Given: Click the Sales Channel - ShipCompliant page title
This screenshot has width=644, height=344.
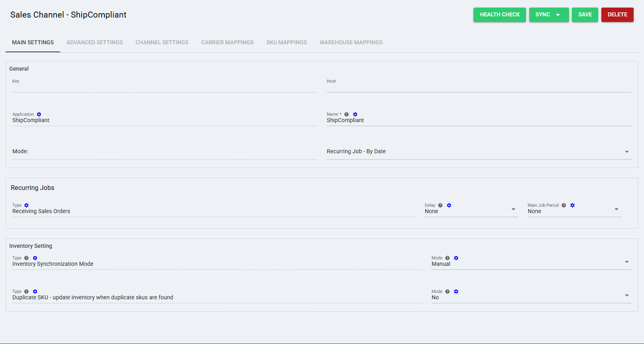Looking at the screenshot, I should click(68, 15).
